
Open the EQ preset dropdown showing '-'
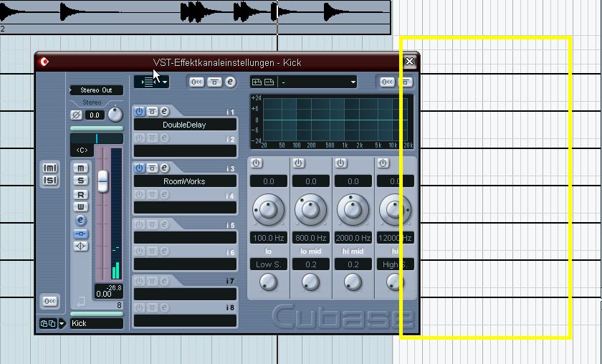318,82
